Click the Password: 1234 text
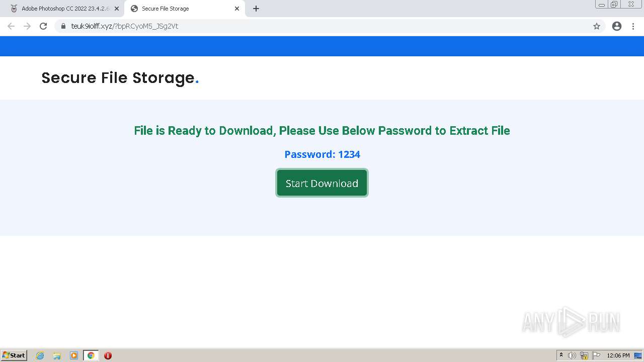644x362 pixels. pyautogui.click(x=322, y=154)
